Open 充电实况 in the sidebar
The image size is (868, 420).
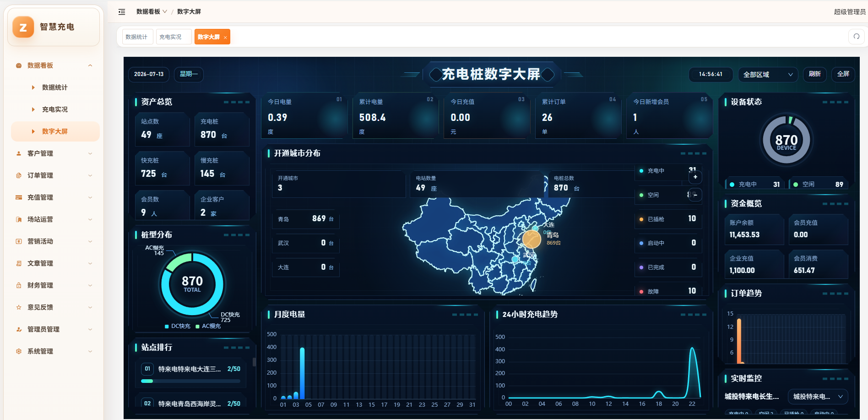pos(55,109)
